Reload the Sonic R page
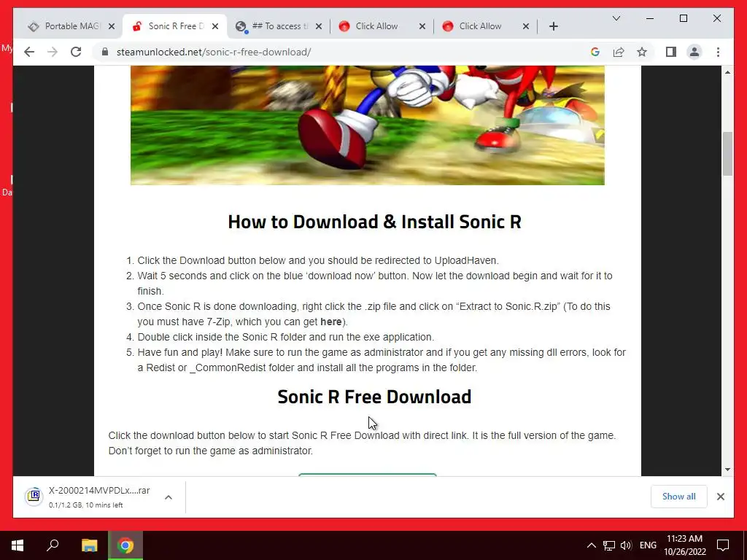Viewport: 747px width, 560px height. [76, 52]
